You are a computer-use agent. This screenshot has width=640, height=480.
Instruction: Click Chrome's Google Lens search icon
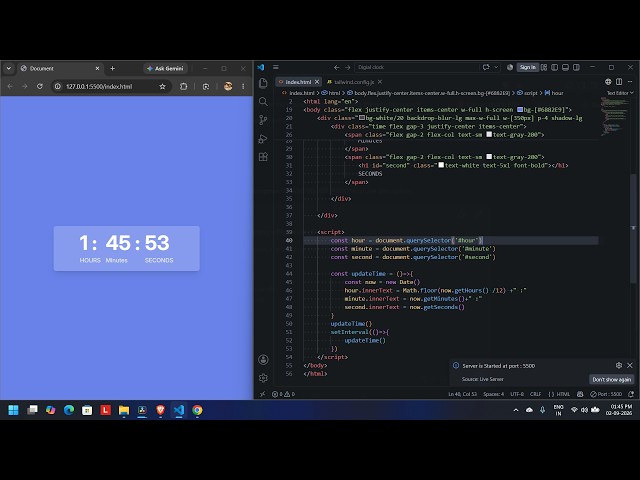tap(206, 87)
